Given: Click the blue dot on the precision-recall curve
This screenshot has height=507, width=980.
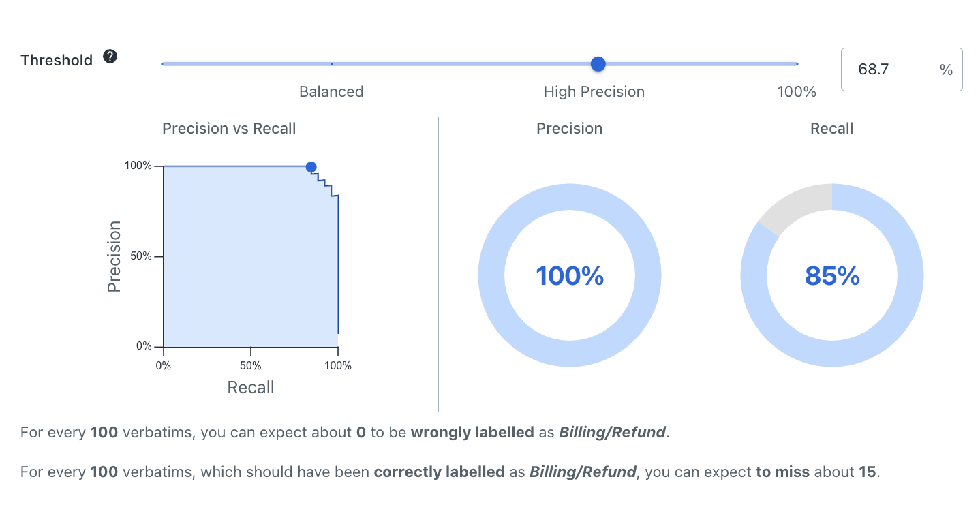Looking at the screenshot, I should 311,167.
